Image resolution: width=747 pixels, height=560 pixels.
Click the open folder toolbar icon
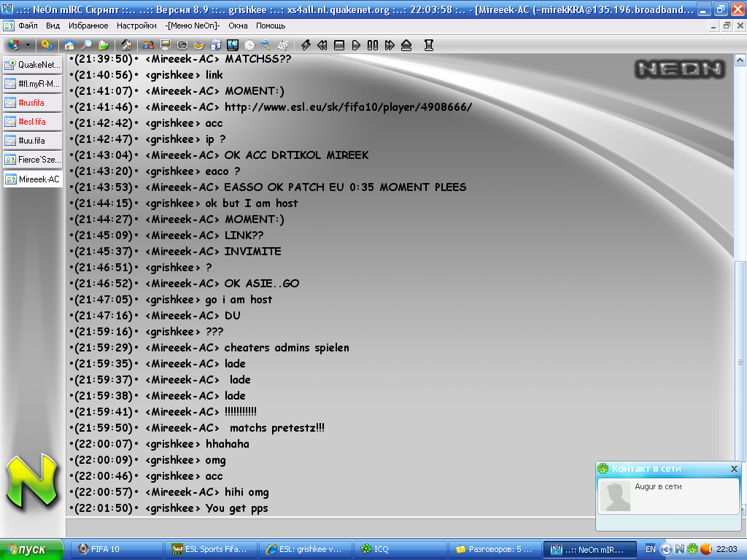tap(104, 45)
